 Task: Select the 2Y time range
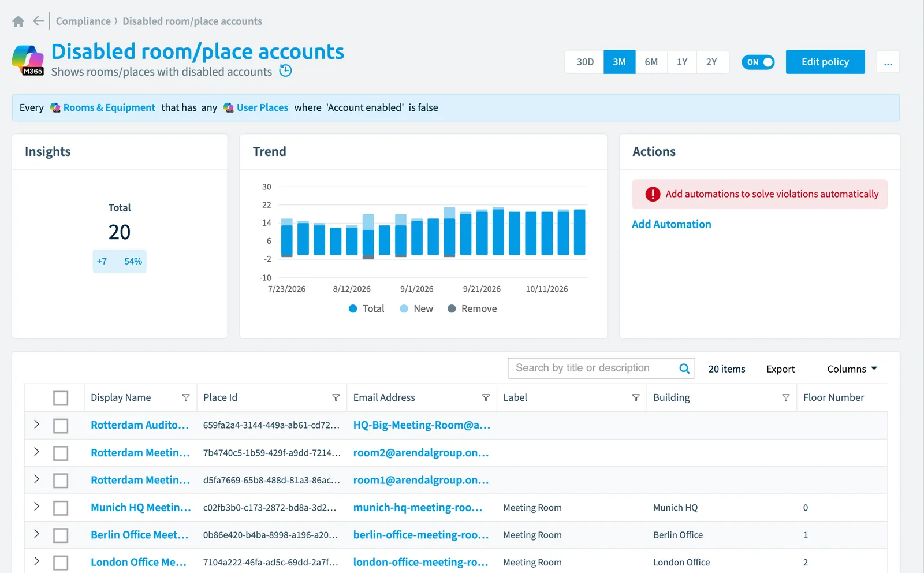[x=711, y=62]
